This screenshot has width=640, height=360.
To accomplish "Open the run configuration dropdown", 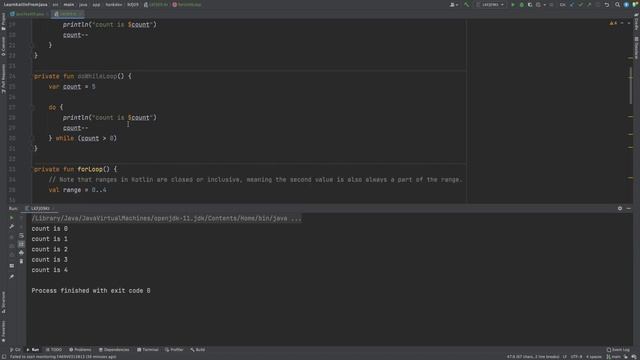I will tap(491, 5).
